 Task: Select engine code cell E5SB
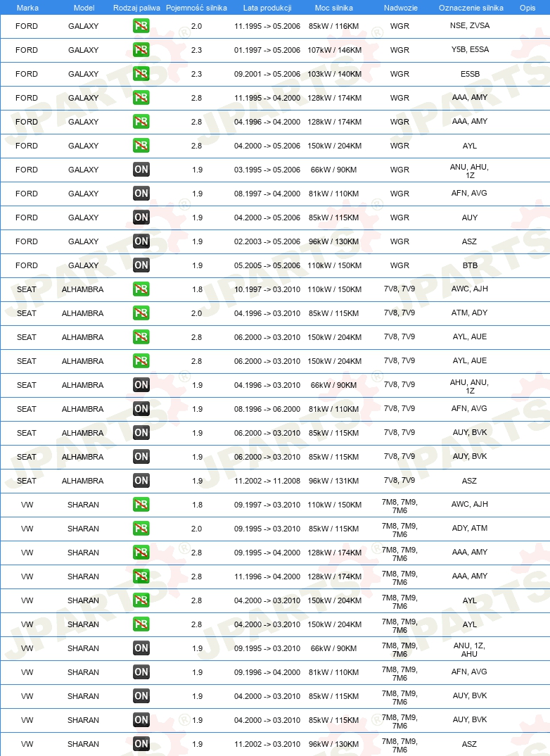click(x=470, y=74)
